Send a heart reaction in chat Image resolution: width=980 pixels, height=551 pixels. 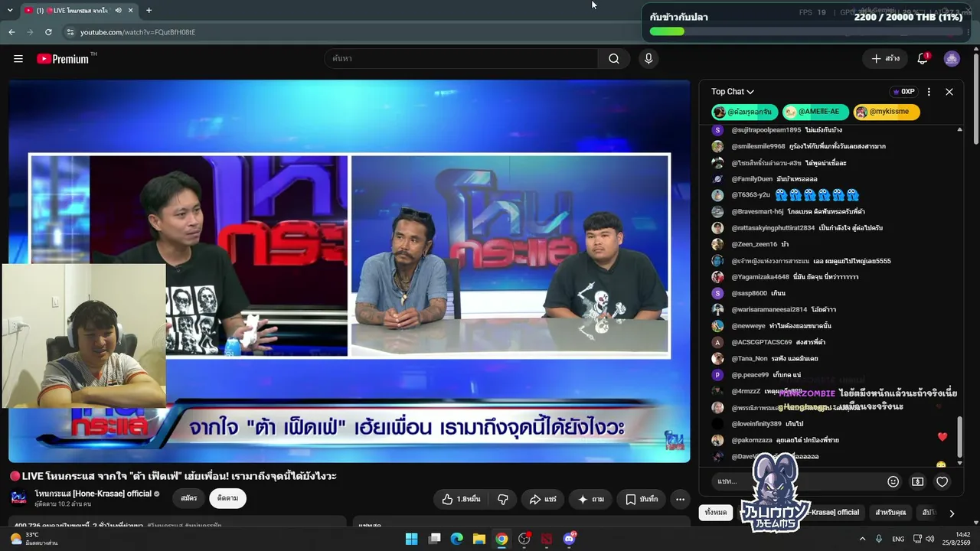(942, 481)
